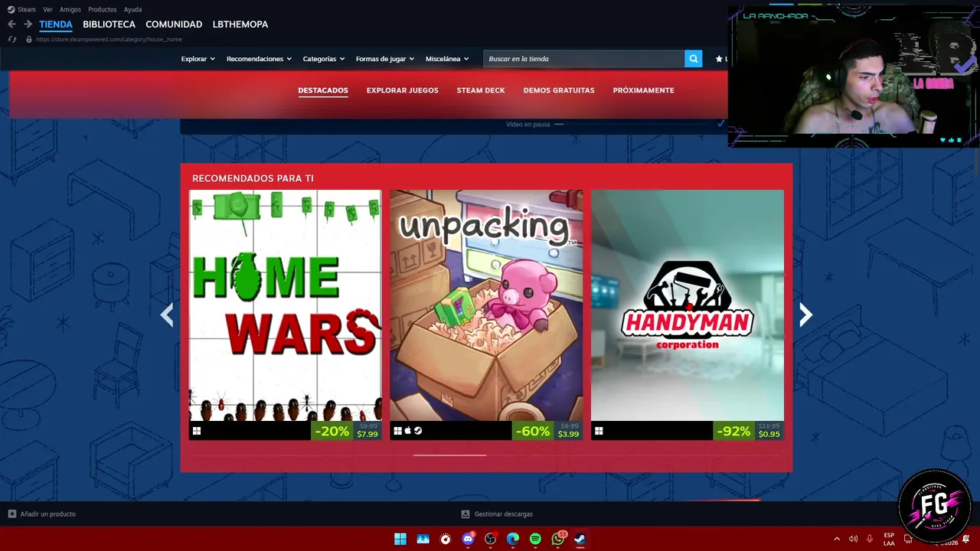Screen dimensions: 980x551
Task: Open the Recomendaciones dropdown
Action: click(260, 59)
